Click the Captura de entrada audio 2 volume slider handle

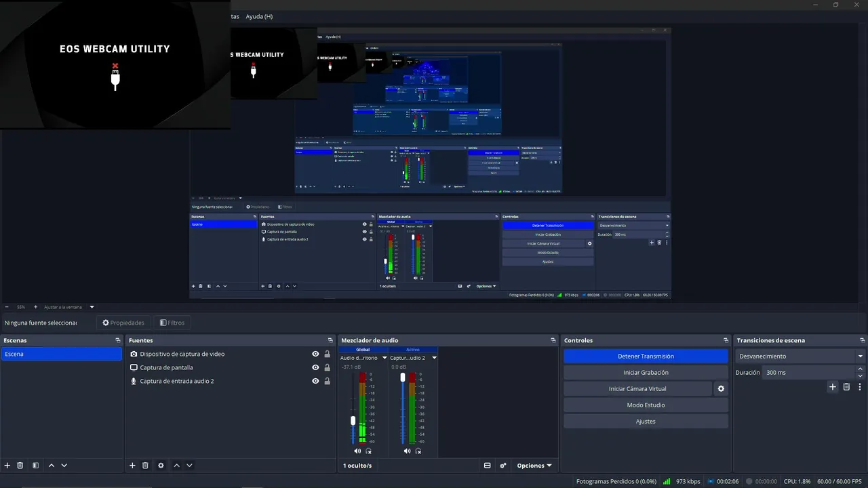(403, 377)
